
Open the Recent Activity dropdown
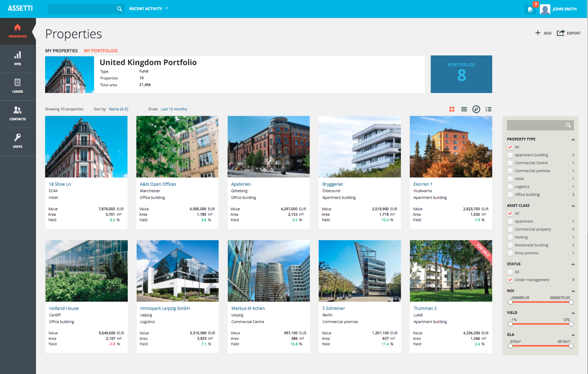coord(149,9)
